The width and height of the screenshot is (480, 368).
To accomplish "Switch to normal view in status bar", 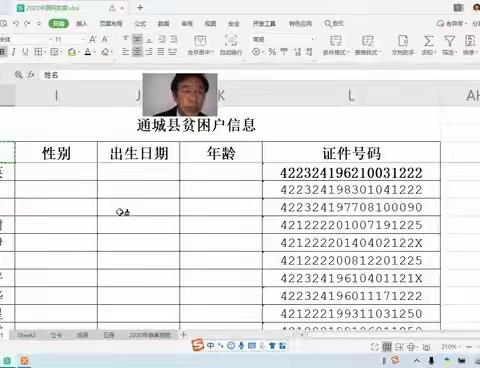I will click(387, 347).
